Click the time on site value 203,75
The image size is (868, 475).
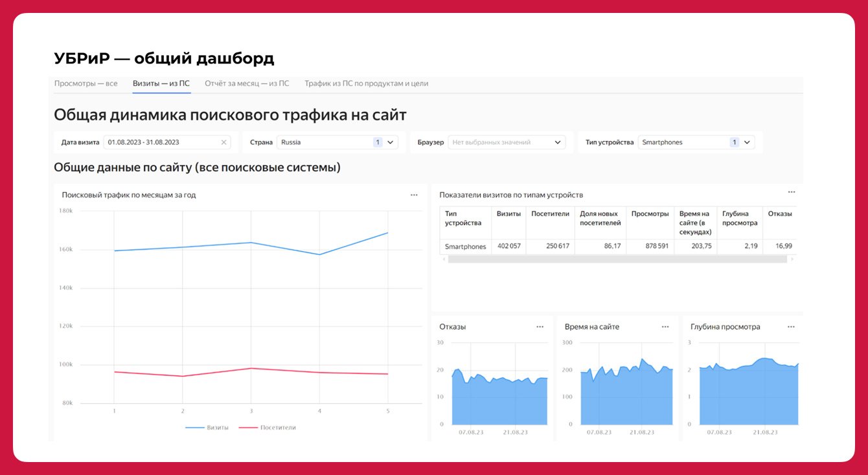[x=702, y=247]
